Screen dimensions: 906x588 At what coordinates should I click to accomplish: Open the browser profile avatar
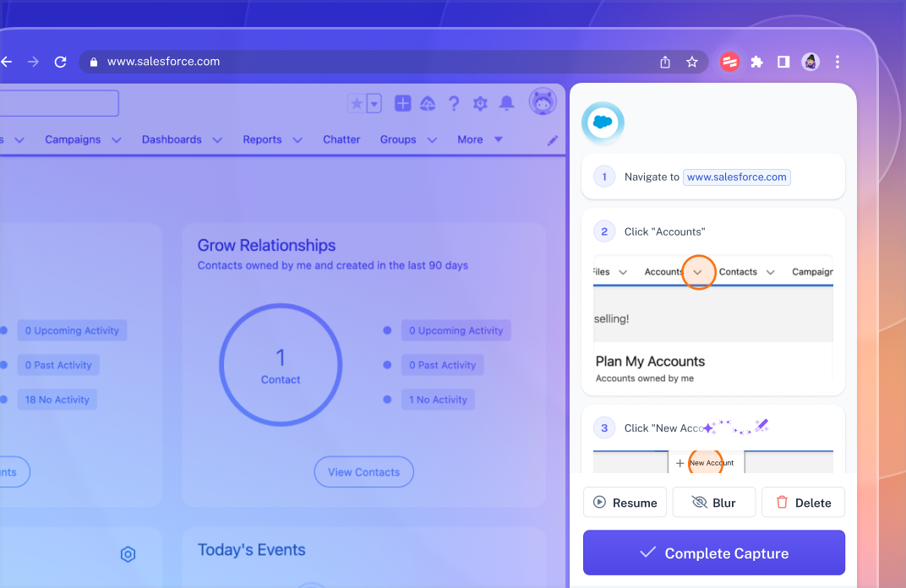(810, 62)
